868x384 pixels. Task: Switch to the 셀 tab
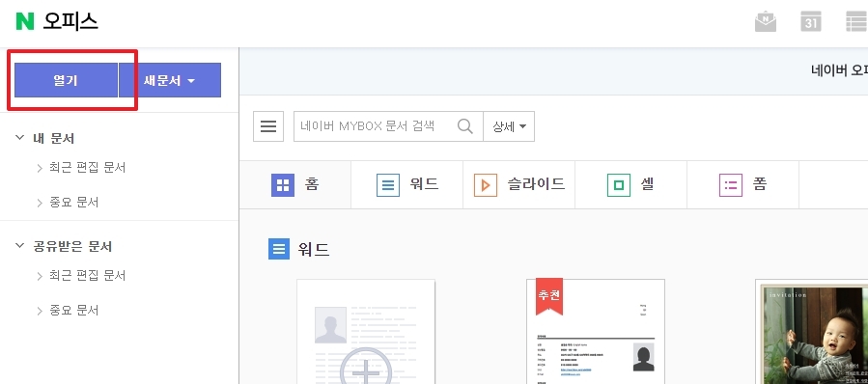[631, 185]
